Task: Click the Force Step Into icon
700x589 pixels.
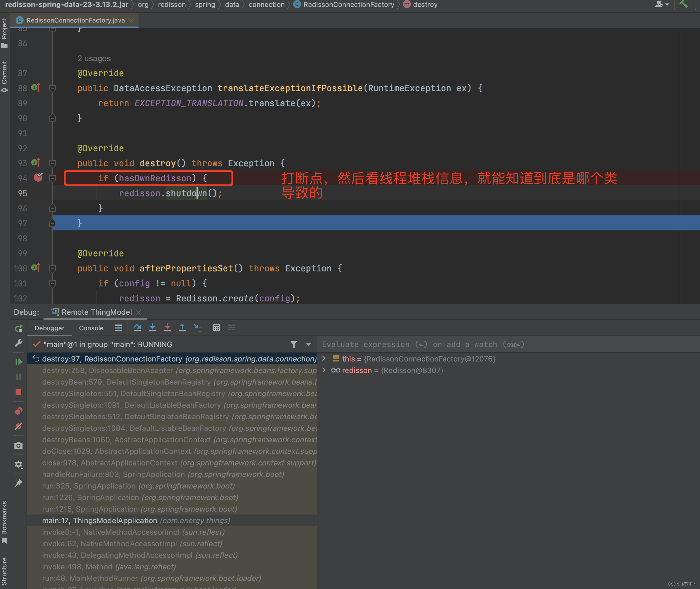Action: click(x=167, y=327)
